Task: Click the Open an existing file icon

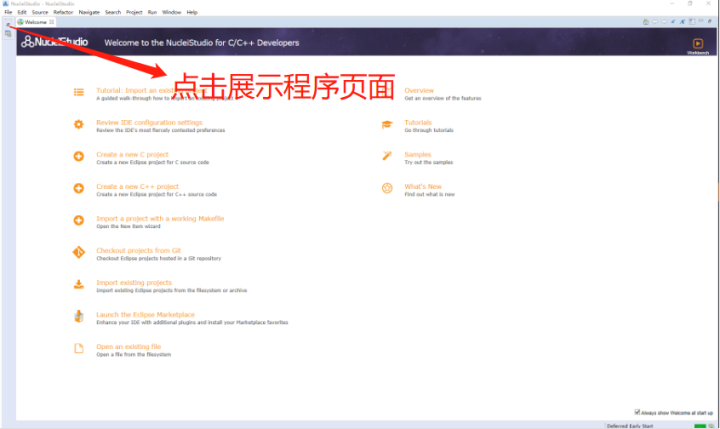Action: 79,348
